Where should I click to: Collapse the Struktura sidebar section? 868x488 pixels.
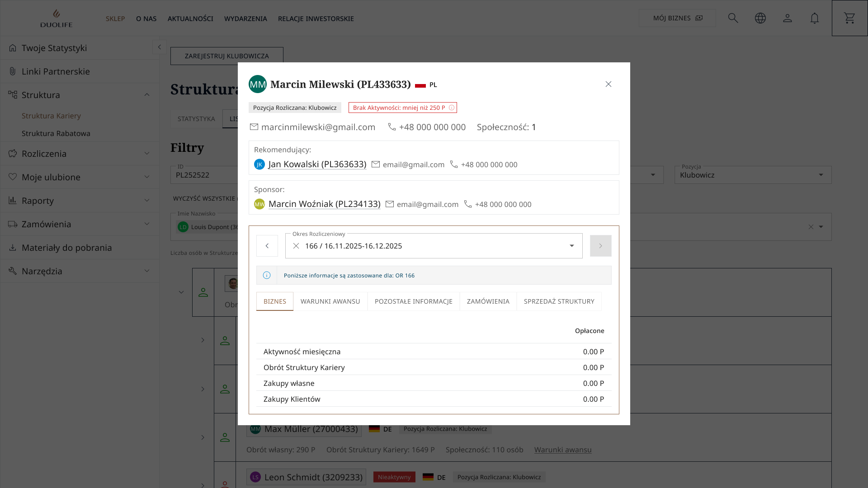[146, 95]
